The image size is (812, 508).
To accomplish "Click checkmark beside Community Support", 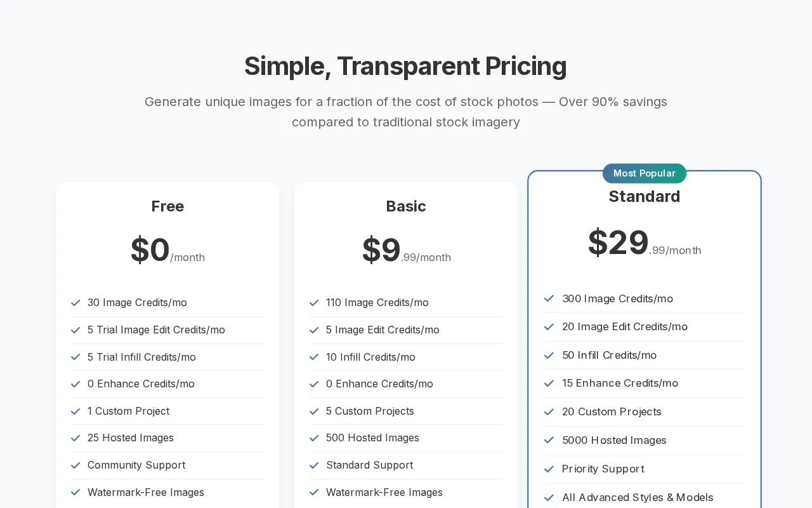I will (75, 465).
